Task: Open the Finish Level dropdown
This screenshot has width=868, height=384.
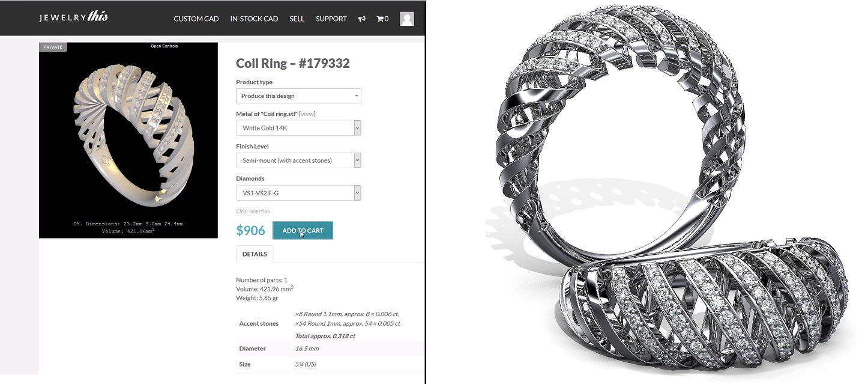Action: coord(298,160)
